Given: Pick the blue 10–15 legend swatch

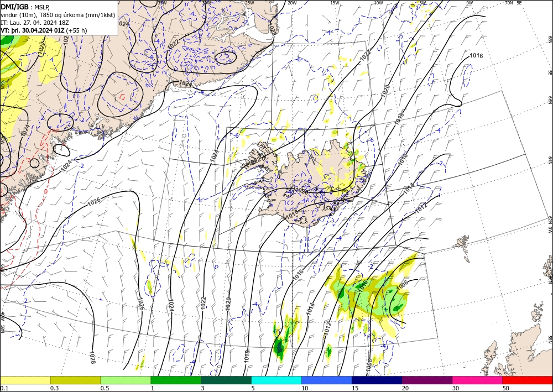Looking at the screenshot, I should pyautogui.click(x=327, y=380).
